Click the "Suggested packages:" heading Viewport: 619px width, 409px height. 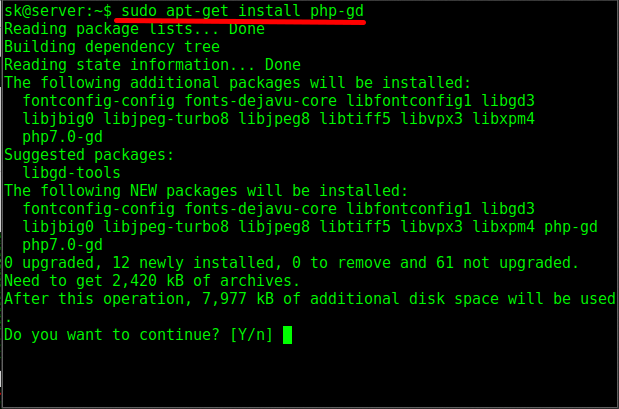(x=89, y=155)
